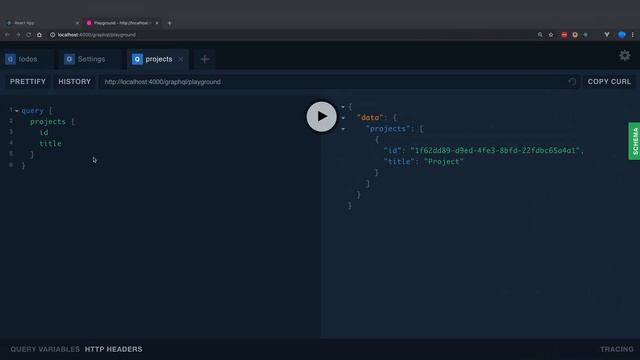Open the TRACING panel
The width and height of the screenshot is (640, 360).
click(617, 349)
